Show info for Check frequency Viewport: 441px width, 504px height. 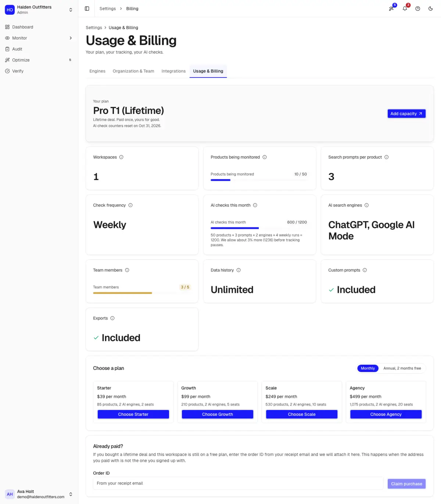click(130, 205)
